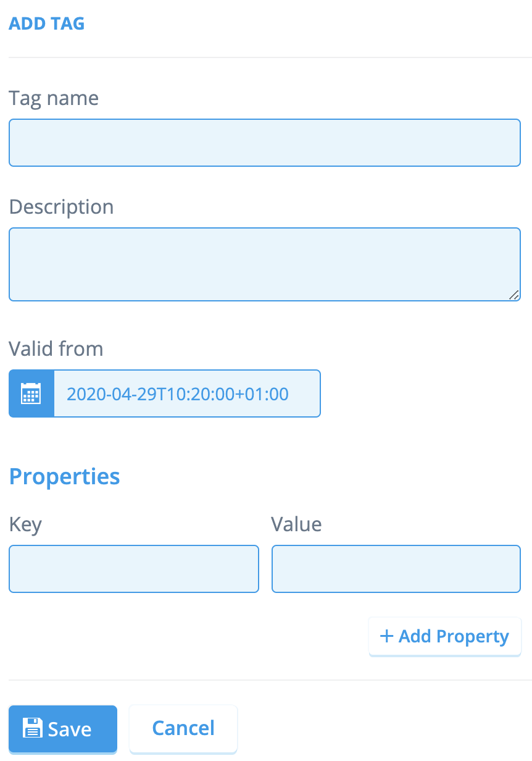Click inside the Description text area

click(264, 264)
